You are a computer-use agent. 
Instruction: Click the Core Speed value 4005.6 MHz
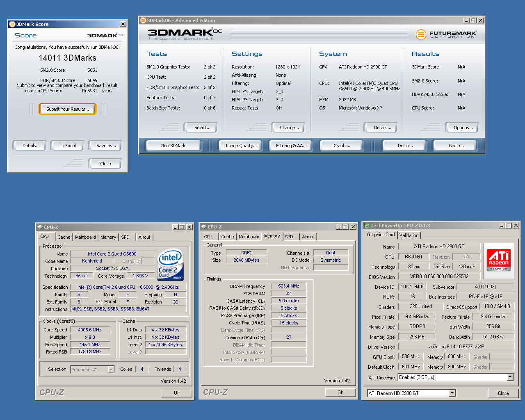(90, 330)
